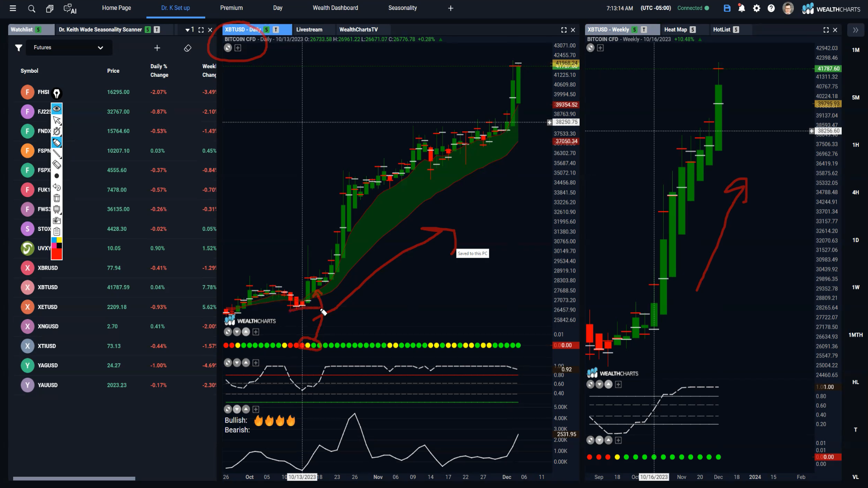868x488 pixels.
Task: Toggle the S badge on Watchlist tab
Action: click(x=38, y=30)
